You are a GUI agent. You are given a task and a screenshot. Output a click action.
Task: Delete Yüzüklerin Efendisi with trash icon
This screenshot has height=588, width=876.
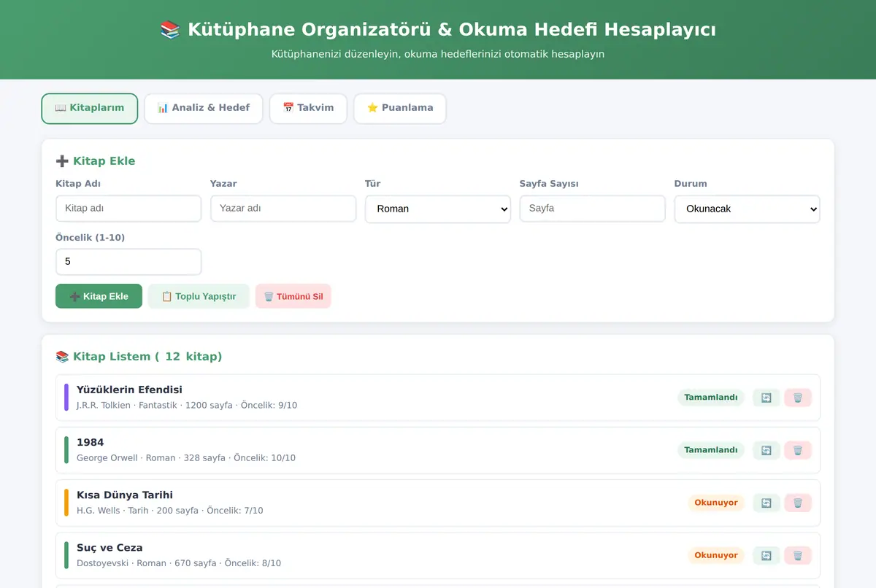pyautogui.click(x=798, y=398)
